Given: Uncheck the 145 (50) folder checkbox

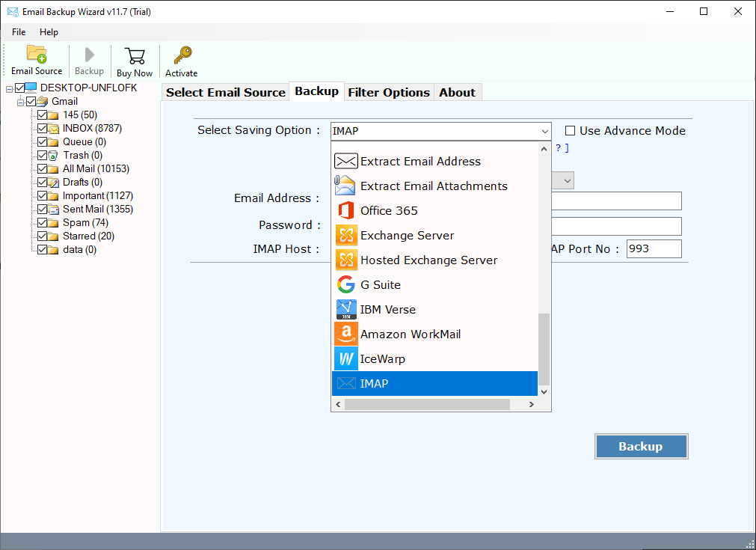Looking at the screenshot, I should pyautogui.click(x=43, y=114).
